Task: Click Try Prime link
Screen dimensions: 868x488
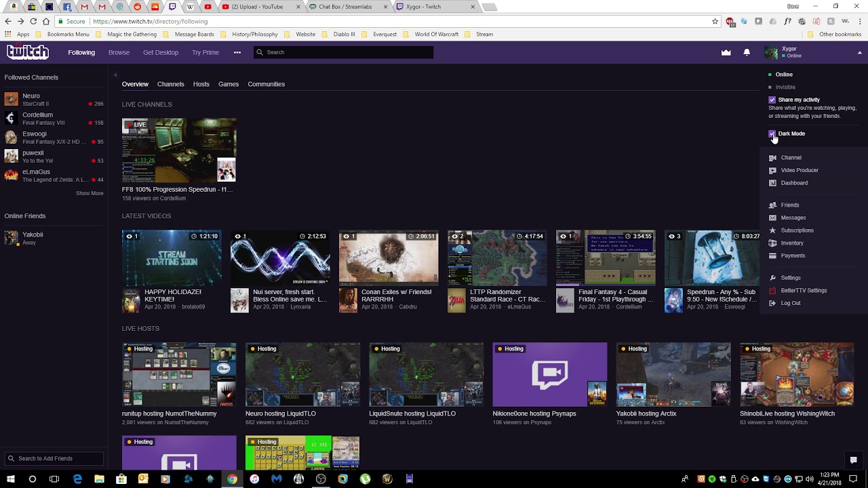Action: pos(205,52)
